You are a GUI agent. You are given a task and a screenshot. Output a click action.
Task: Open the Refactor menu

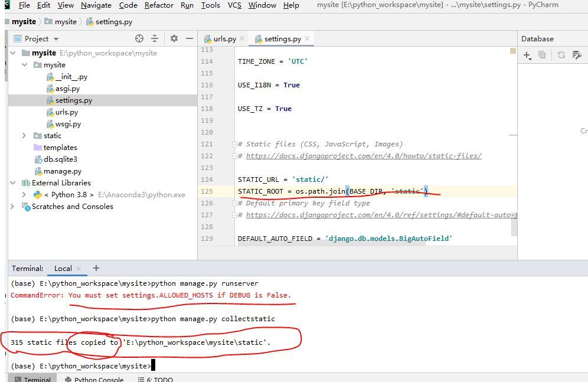[x=158, y=5]
